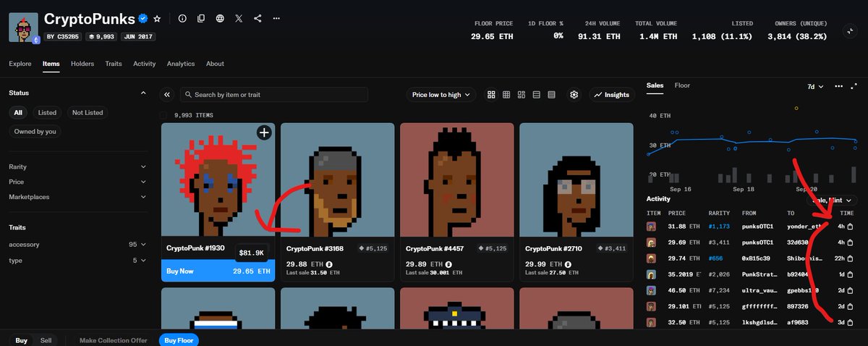This screenshot has height=346, width=868.
Task: Switch bottom bar to Buy mode
Action: [22, 340]
